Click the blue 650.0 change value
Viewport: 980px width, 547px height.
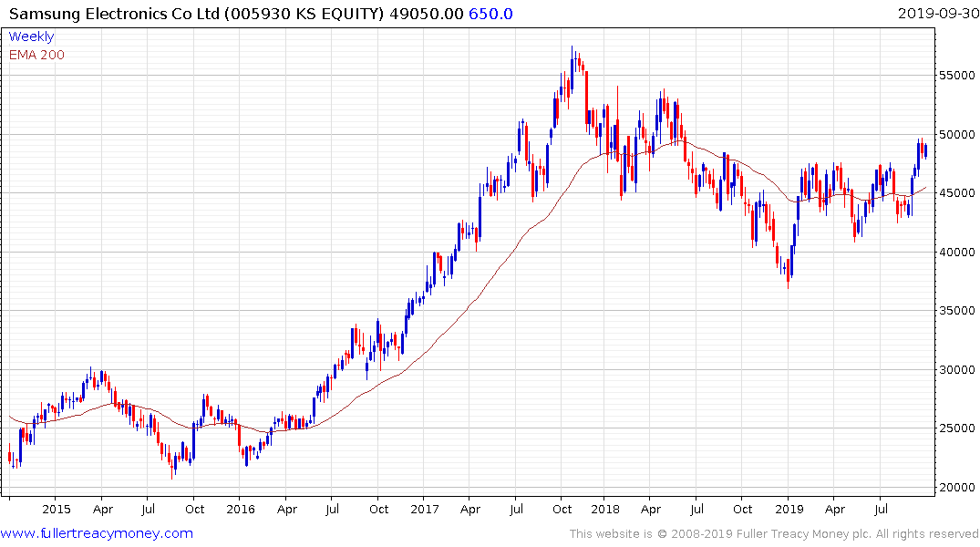490,14
